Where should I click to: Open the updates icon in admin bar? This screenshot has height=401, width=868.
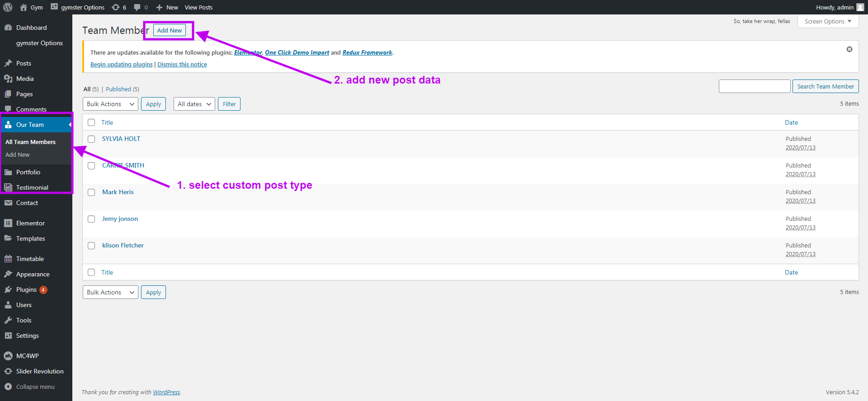point(116,7)
